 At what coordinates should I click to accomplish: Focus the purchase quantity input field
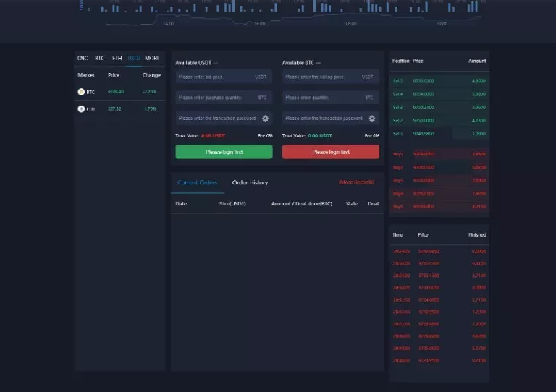(x=216, y=97)
